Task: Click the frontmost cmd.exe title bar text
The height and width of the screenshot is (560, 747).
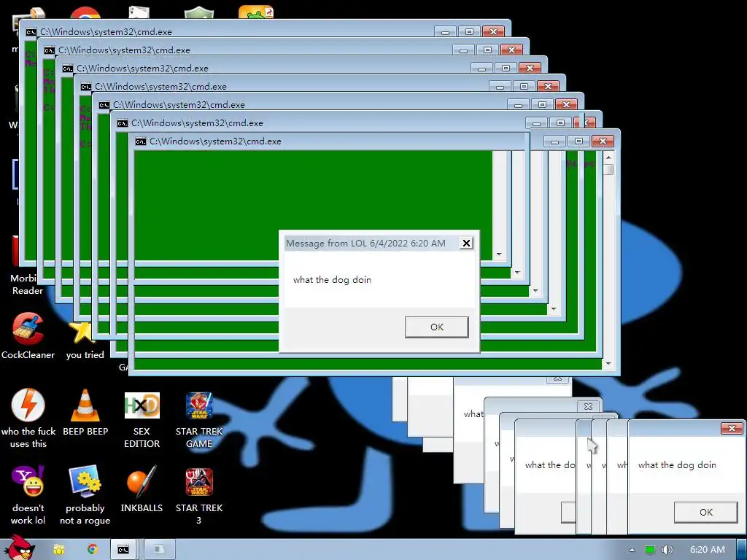Action: click(x=215, y=141)
